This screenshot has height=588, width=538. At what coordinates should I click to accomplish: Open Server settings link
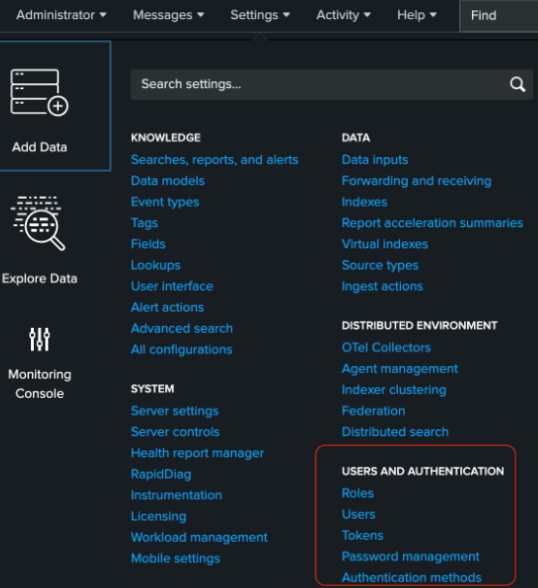[x=175, y=411]
